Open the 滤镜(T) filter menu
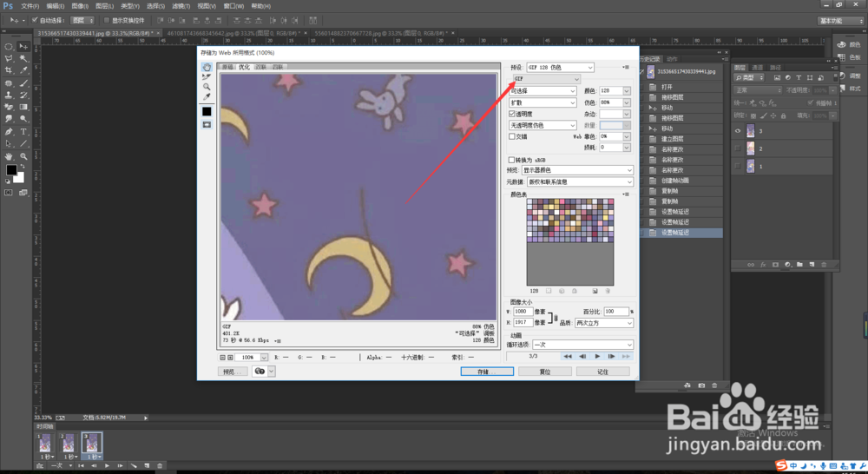Viewport: 868px width, 474px height. tap(181, 6)
